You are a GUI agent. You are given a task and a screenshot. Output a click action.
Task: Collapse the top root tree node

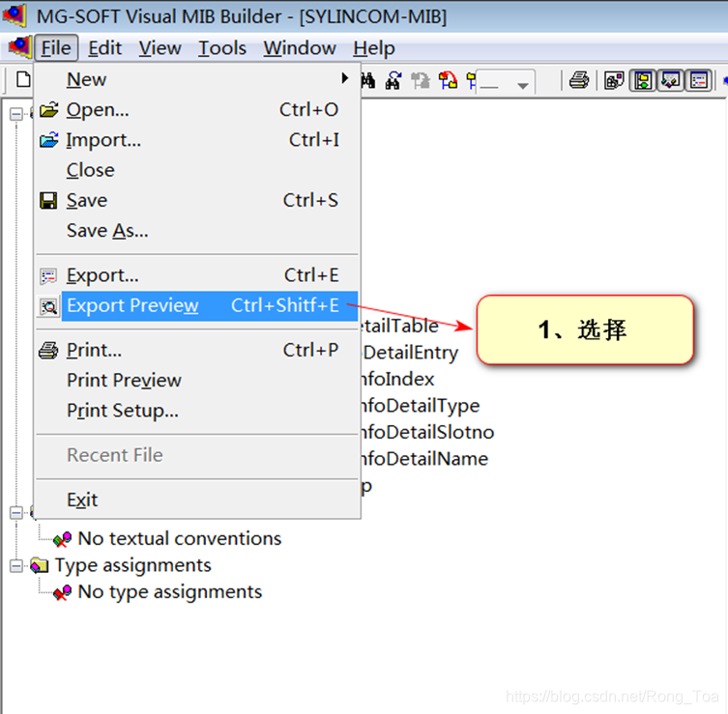[16, 114]
